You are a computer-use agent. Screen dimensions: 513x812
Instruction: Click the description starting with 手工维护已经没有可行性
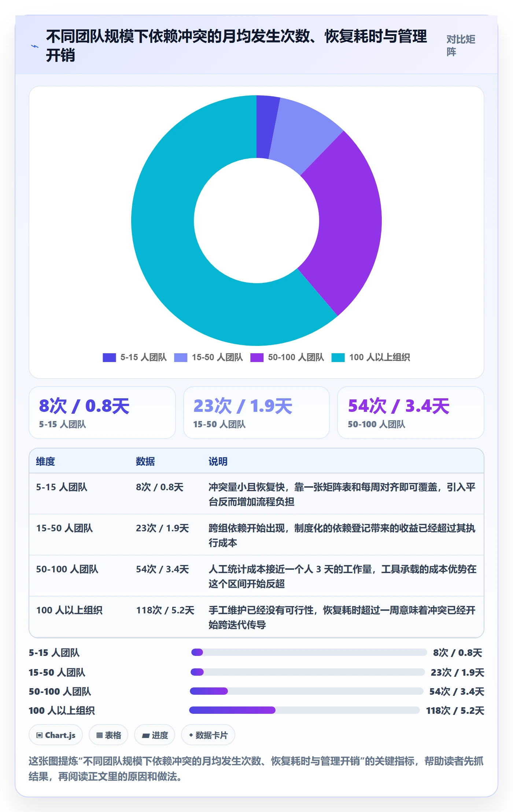[x=342, y=617]
